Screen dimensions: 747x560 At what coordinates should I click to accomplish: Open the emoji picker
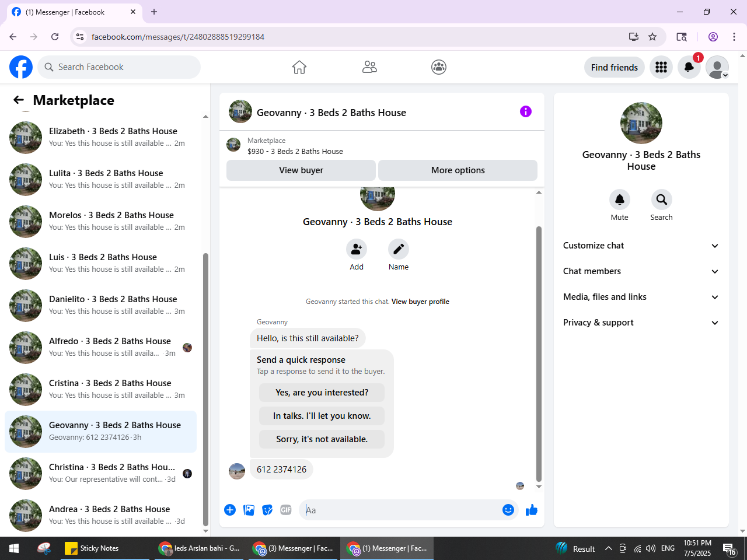pyautogui.click(x=508, y=510)
